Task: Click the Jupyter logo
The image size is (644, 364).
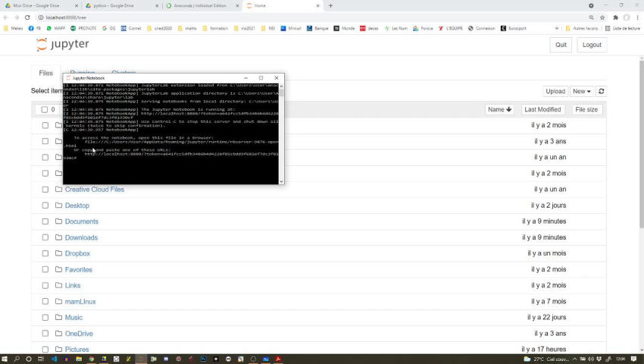Action: coord(63,45)
